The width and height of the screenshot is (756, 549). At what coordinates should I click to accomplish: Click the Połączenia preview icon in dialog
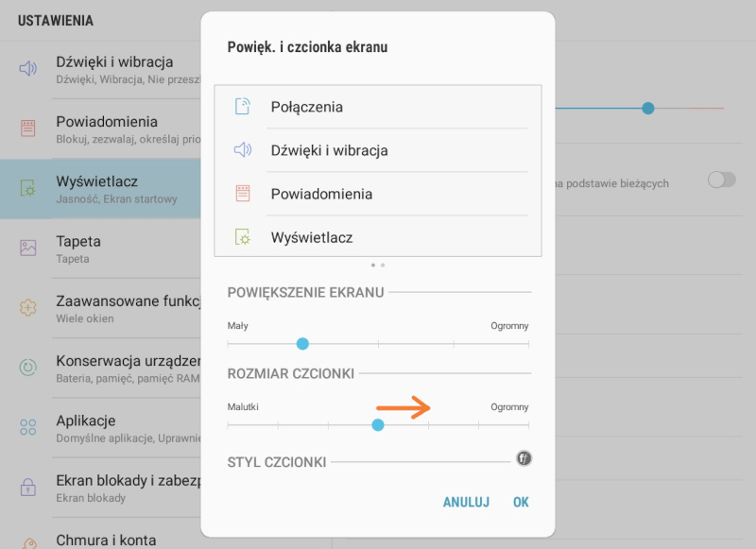click(243, 107)
